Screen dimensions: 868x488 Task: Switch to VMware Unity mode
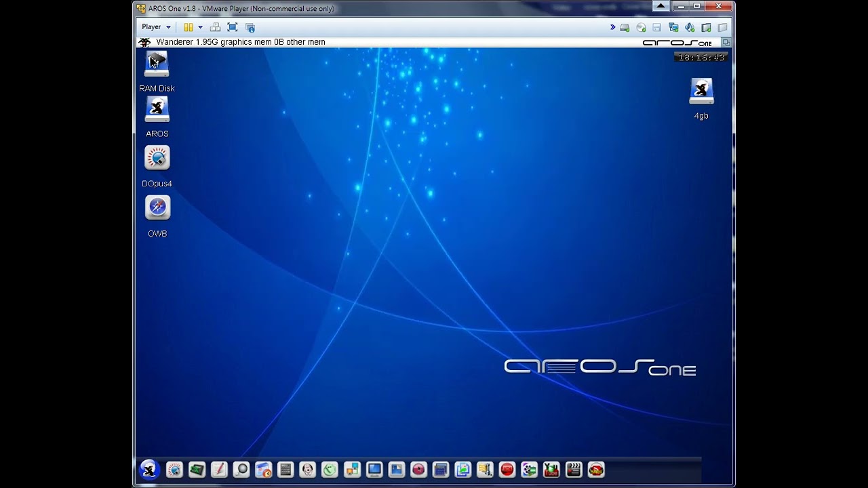pos(250,27)
